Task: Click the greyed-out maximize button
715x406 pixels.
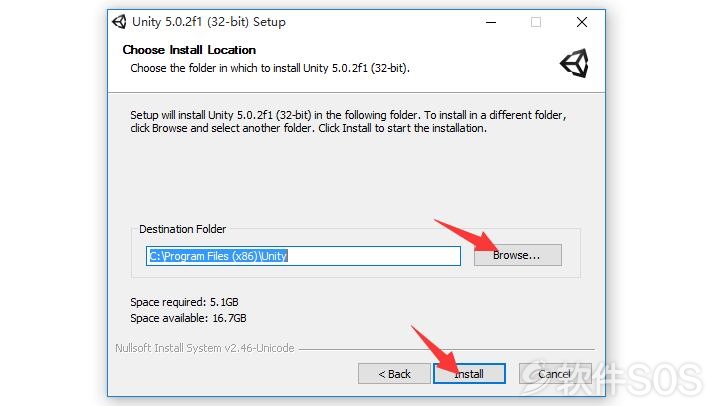Action: (x=536, y=22)
